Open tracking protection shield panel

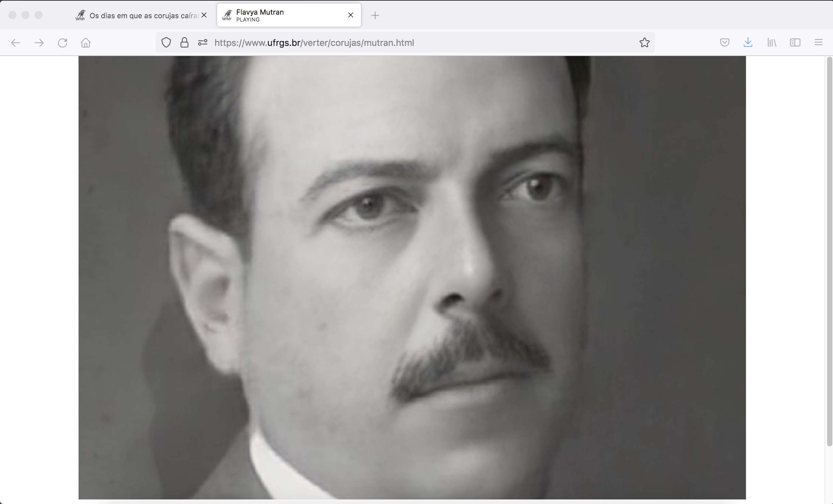point(166,43)
